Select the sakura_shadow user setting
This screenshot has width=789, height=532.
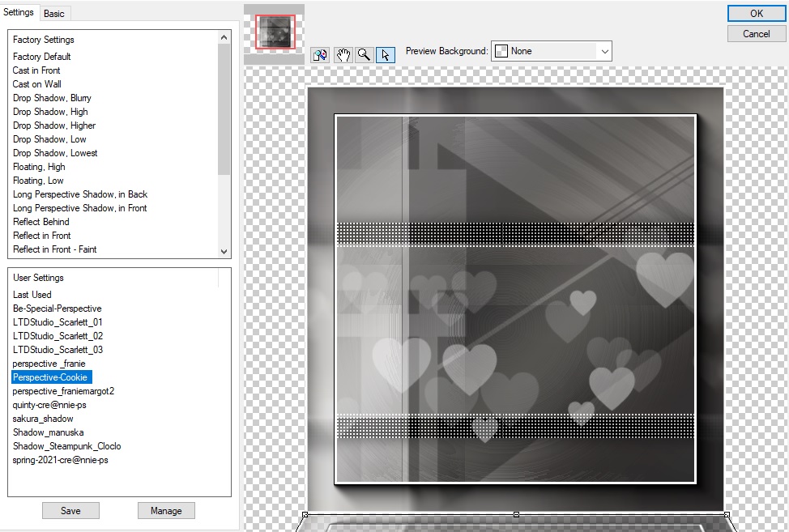coord(43,419)
